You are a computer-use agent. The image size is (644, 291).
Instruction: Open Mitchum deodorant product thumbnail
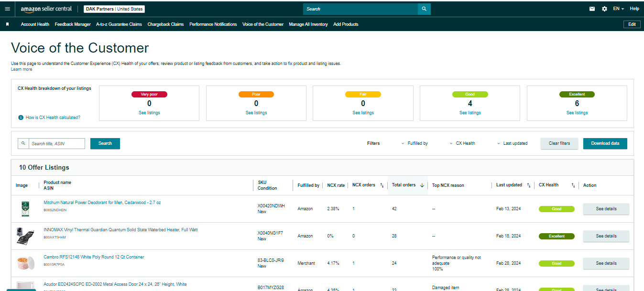click(x=24, y=209)
